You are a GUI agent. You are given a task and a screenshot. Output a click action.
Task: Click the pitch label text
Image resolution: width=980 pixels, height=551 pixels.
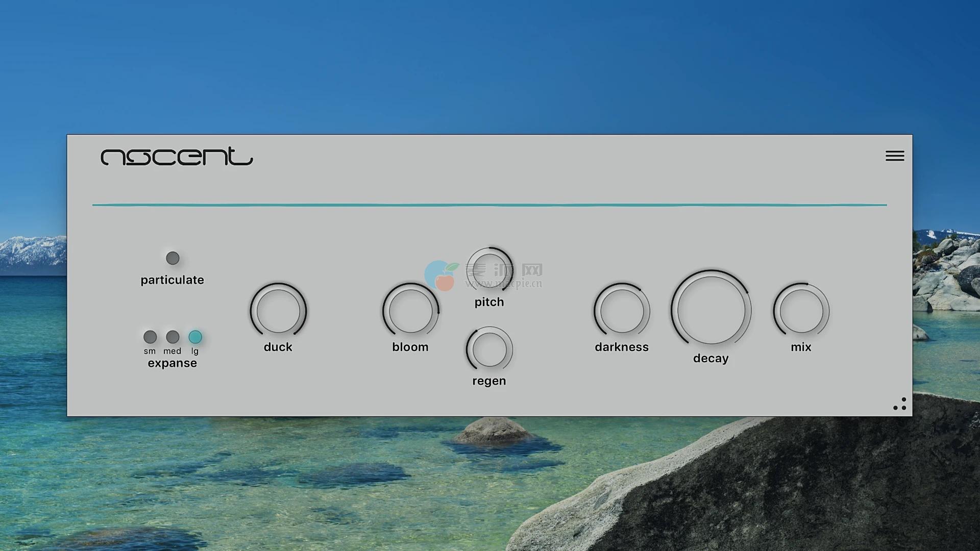pyautogui.click(x=489, y=302)
